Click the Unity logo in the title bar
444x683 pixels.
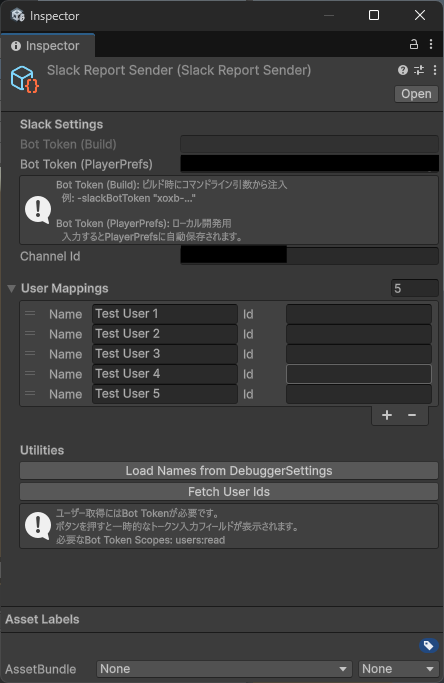coord(17,15)
